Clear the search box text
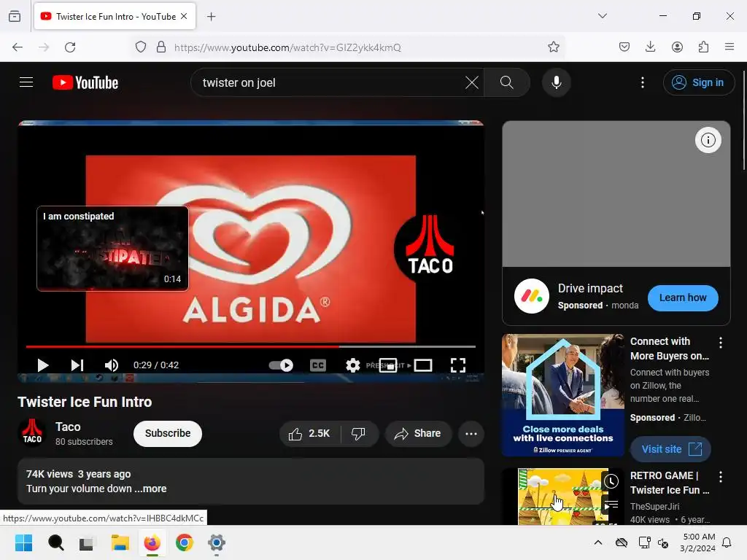The image size is (747, 560). click(472, 82)
